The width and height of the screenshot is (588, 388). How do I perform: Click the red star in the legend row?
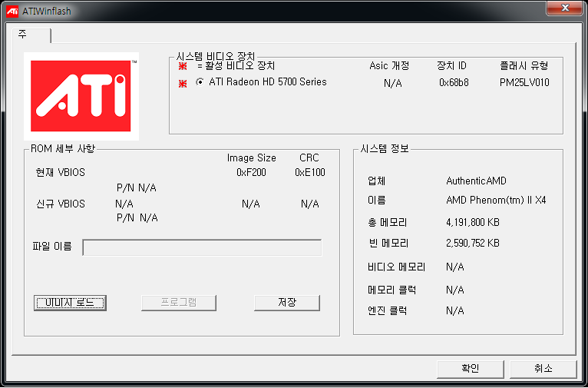pyautogui.click(x=183, y=67)
